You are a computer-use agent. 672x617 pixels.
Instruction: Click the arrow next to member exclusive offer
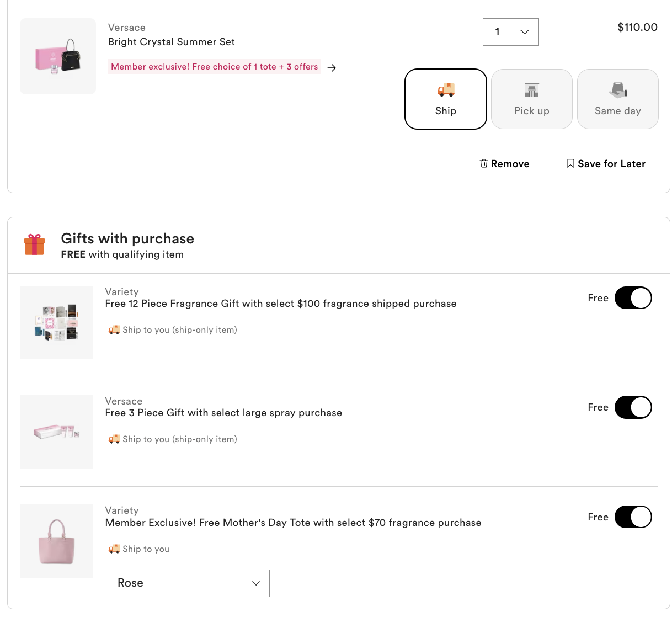(332, 68)
